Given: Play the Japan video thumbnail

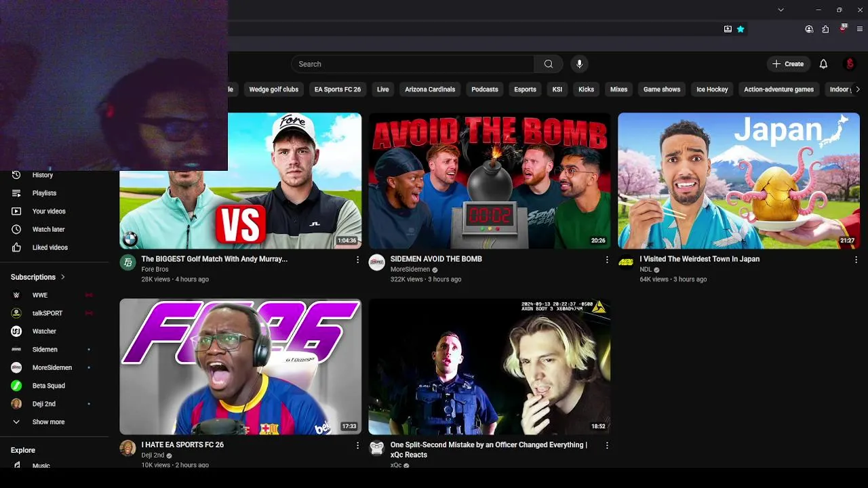Looking at the screenshot, I should click(738, 181).
